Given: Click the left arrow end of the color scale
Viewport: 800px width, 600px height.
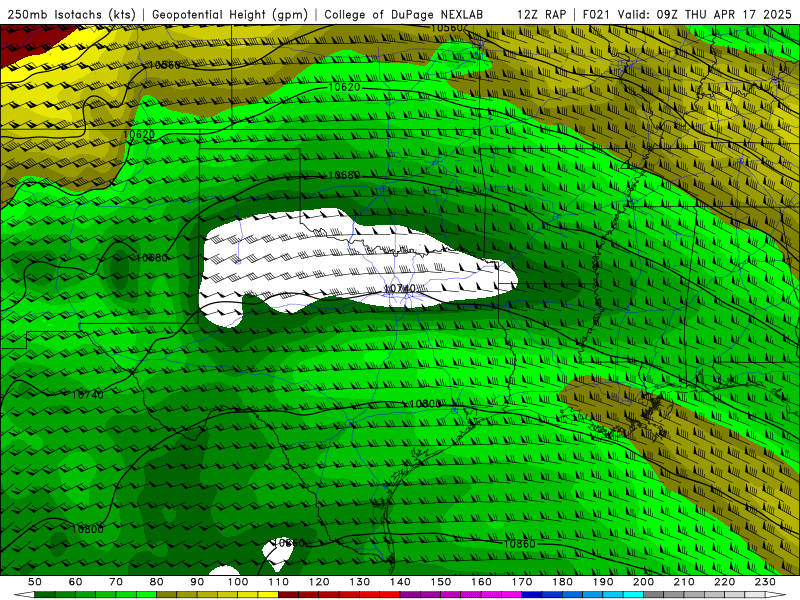Looking at the screenshot, I should coord(23,595).
